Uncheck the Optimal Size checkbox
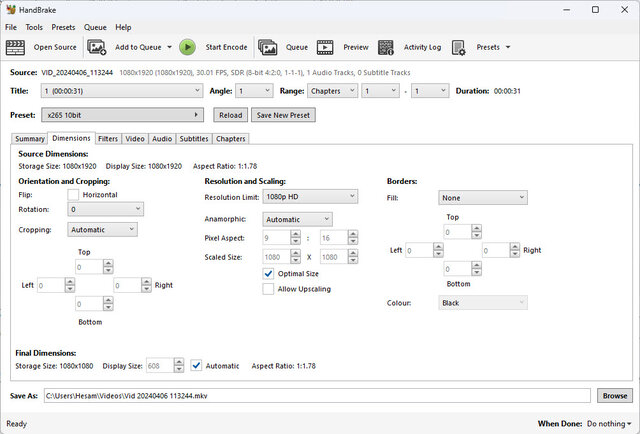The image size is (640, 434). click(x=268, y=273)
